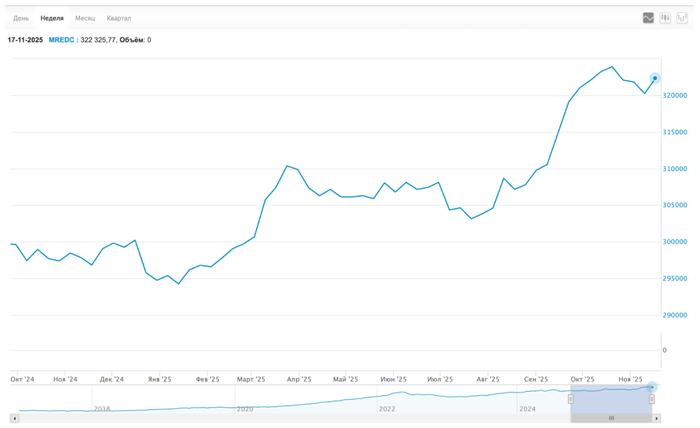Click the navigator scrollbar left arrow

click(x=14, y=418)
